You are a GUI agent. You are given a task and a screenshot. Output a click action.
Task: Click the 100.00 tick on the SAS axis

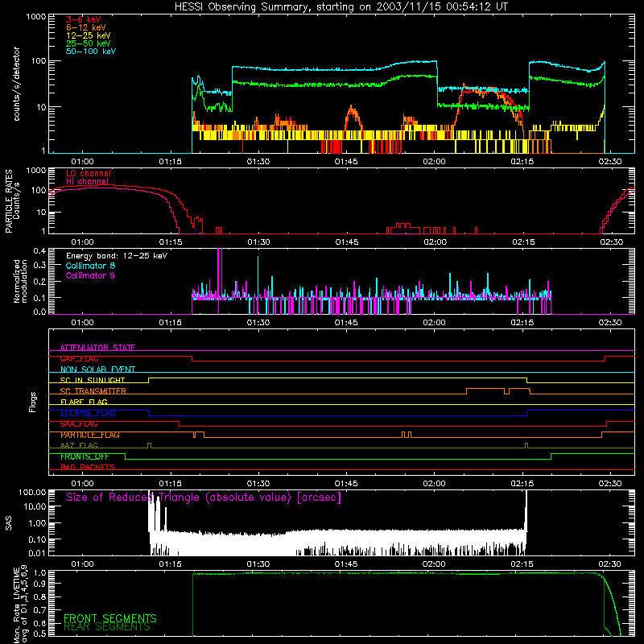coord(32,492)
